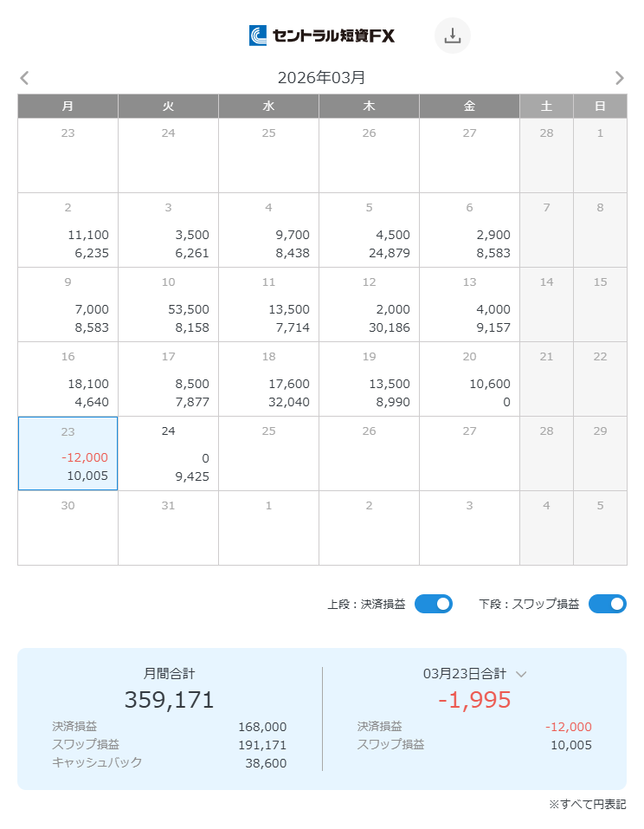The height and width of the screenshot is (829, 644).
Task: Click the download icon button
Action: point(452,36)
